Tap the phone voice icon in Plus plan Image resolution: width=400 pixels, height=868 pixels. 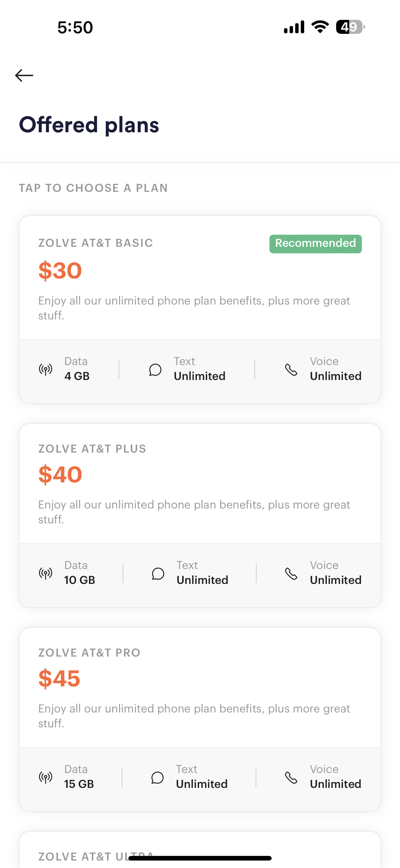(x=291, y=573)
